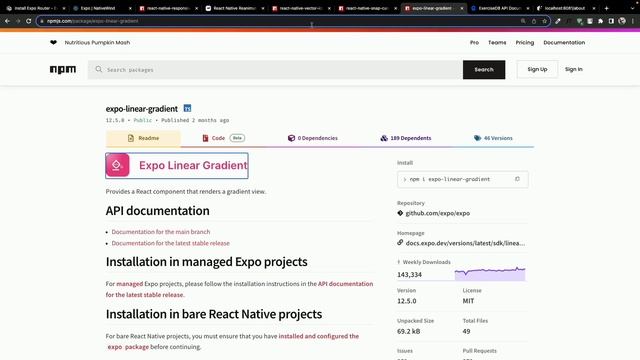Viewport: 640px width, 360px height.
Task: Select the 189 Dependents tab
Action: point(405,138)
